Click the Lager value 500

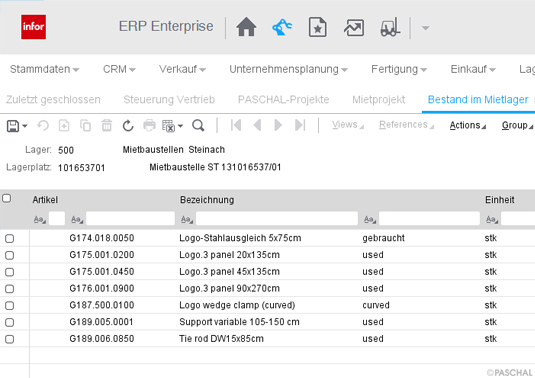point(66,150)
